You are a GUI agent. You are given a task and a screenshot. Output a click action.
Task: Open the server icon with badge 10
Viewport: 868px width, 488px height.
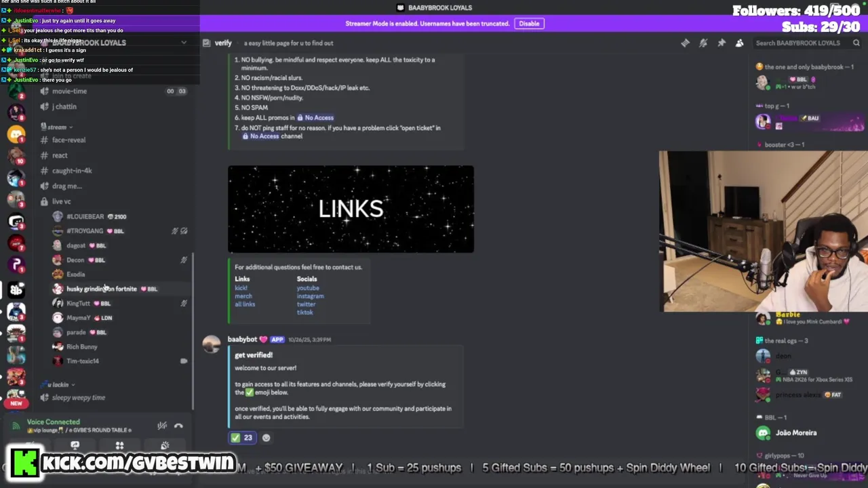[16, 156]
